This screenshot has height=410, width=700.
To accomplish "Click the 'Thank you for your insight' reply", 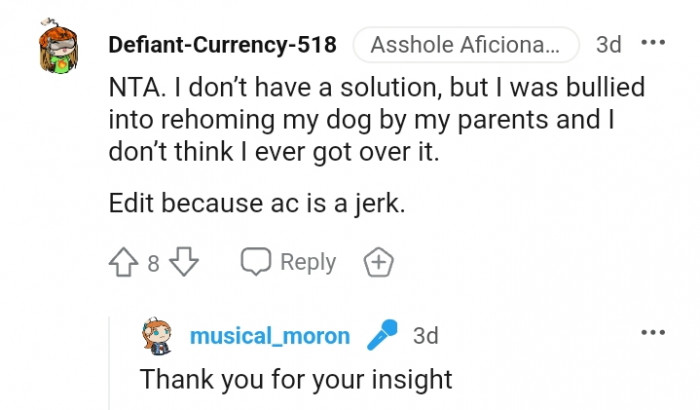I will point(296,380).
